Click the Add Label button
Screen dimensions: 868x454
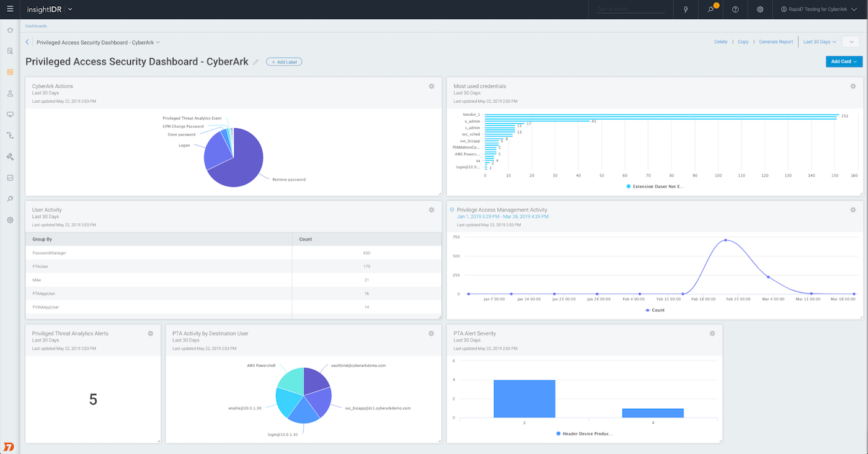(x=284, y=62)
